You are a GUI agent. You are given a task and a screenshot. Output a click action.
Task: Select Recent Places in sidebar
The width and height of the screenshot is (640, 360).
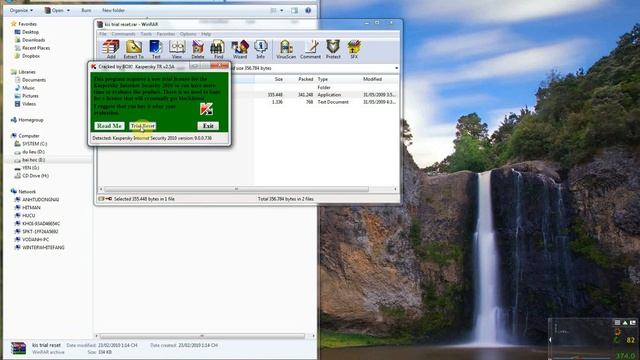coord(32,48)
